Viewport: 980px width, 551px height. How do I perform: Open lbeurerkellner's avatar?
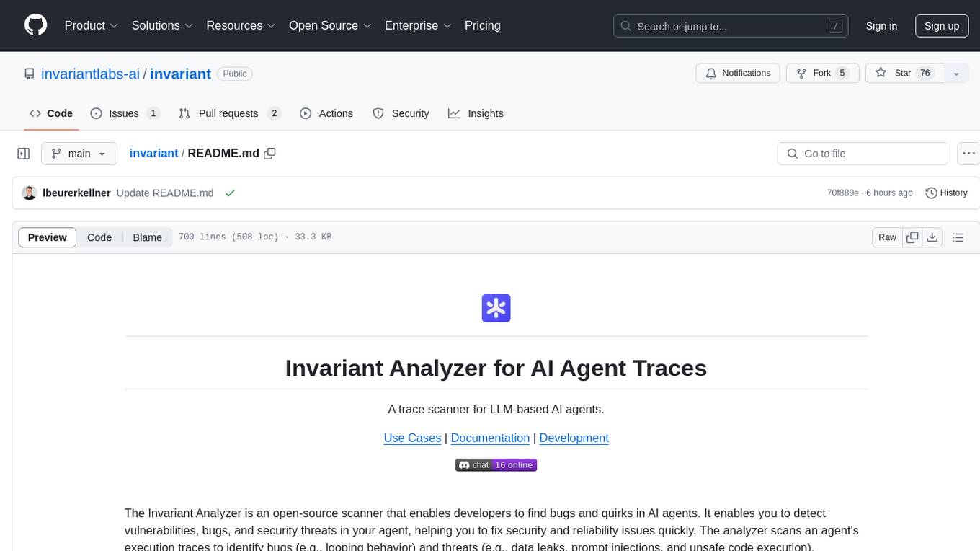(30, 193)
